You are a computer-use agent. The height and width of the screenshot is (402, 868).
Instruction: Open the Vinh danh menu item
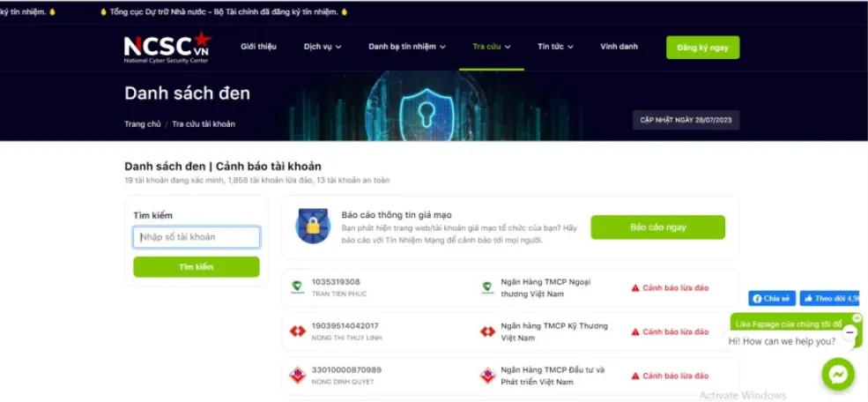619,47
